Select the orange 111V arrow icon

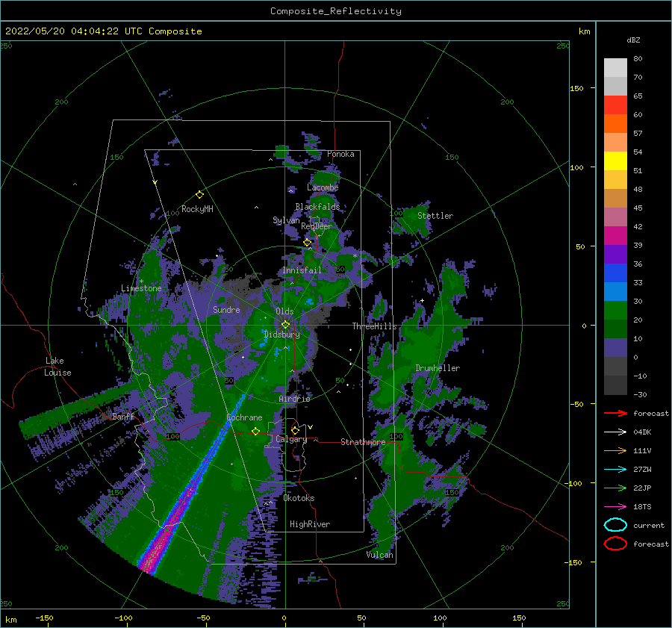click(615, 450)
